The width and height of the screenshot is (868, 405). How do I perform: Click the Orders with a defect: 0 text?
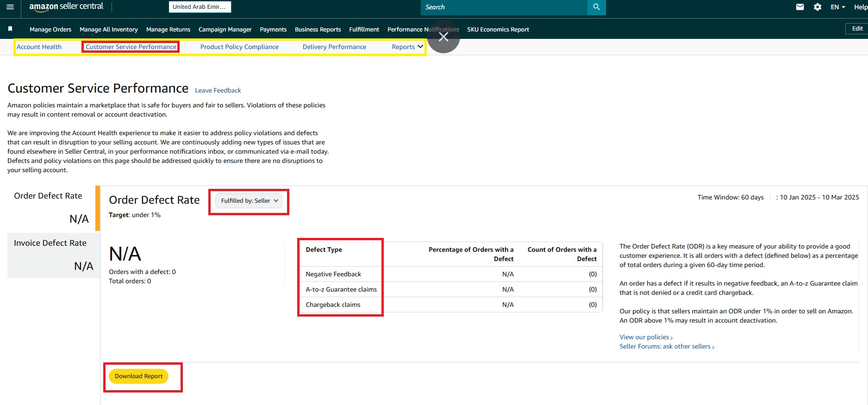coord(142,272)
